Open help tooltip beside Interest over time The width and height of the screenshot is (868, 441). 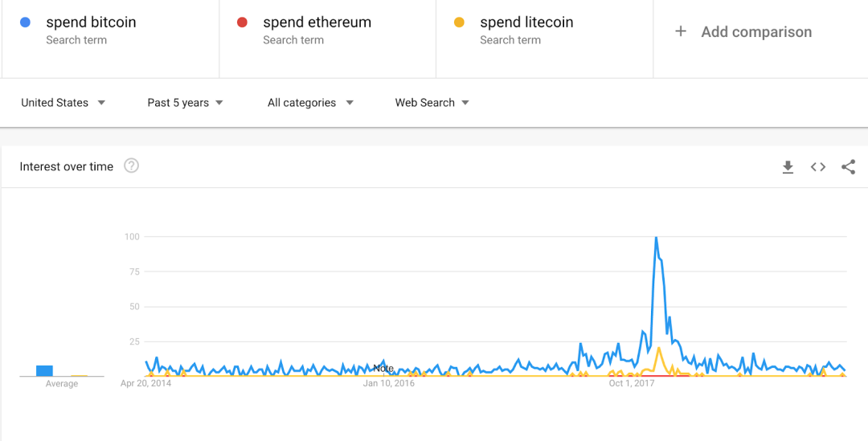(x=131, y=165)
